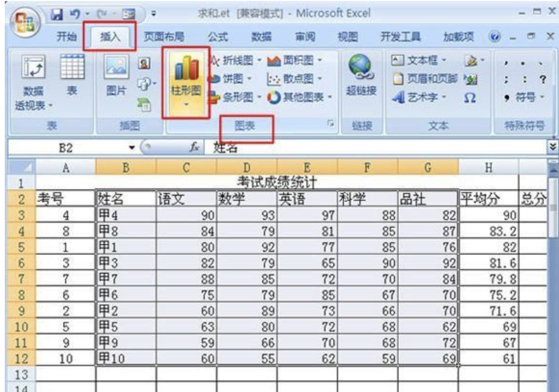The image size is (559, 392).
Task: Select cell containing 甲10
Action: point(126,358)
